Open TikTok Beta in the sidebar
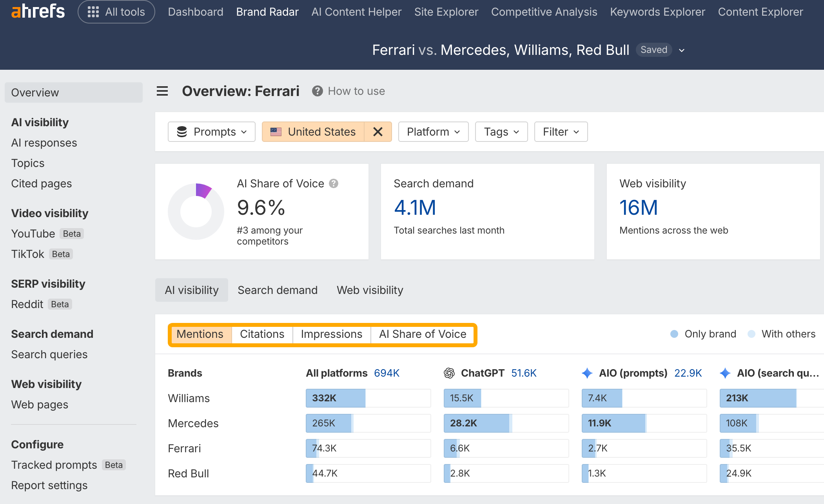The height and width of the screenshot is (504, 824). coord(42,254)
